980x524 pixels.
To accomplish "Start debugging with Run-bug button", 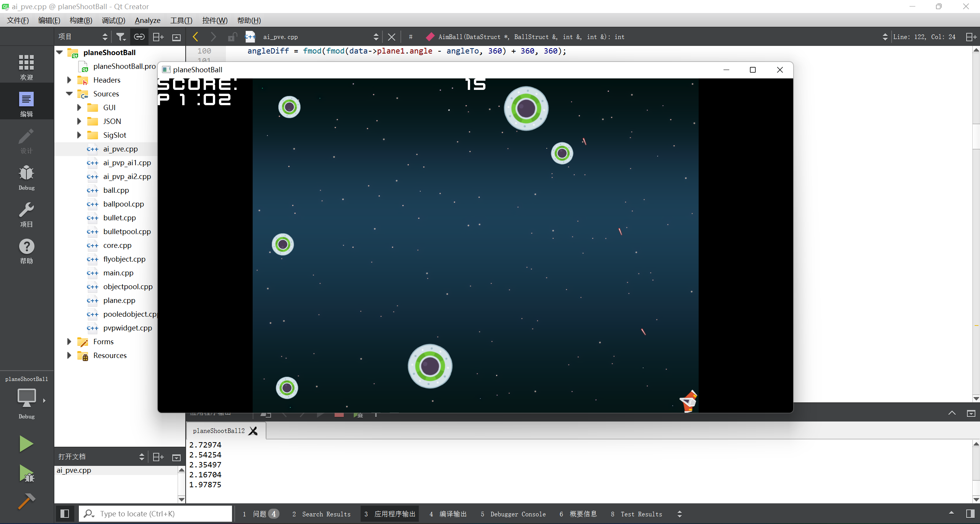I will [x=26, y=474].
